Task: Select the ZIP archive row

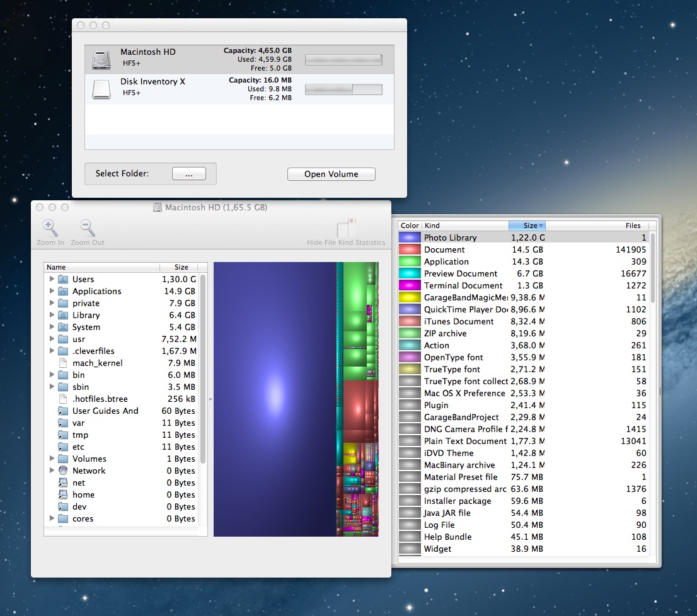Action: click(523, 334)
